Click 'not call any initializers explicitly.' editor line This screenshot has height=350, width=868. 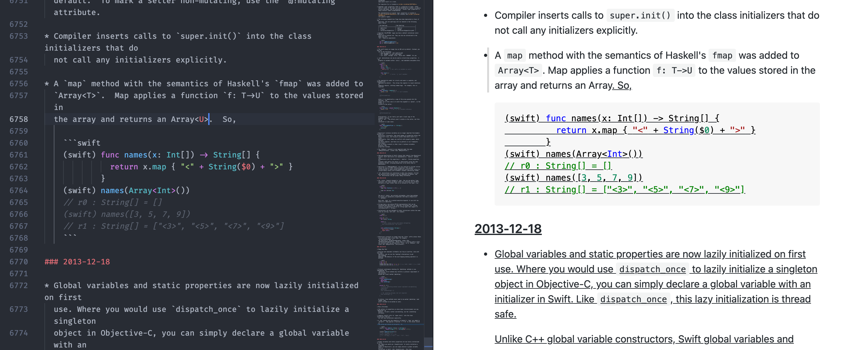[x=140, y=60]
